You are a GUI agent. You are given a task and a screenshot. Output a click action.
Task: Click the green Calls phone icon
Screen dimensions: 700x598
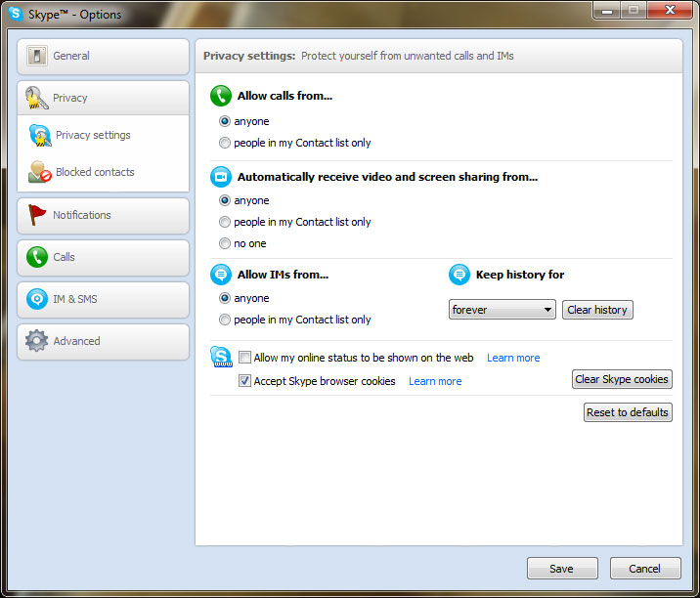(x=37, y=257)
